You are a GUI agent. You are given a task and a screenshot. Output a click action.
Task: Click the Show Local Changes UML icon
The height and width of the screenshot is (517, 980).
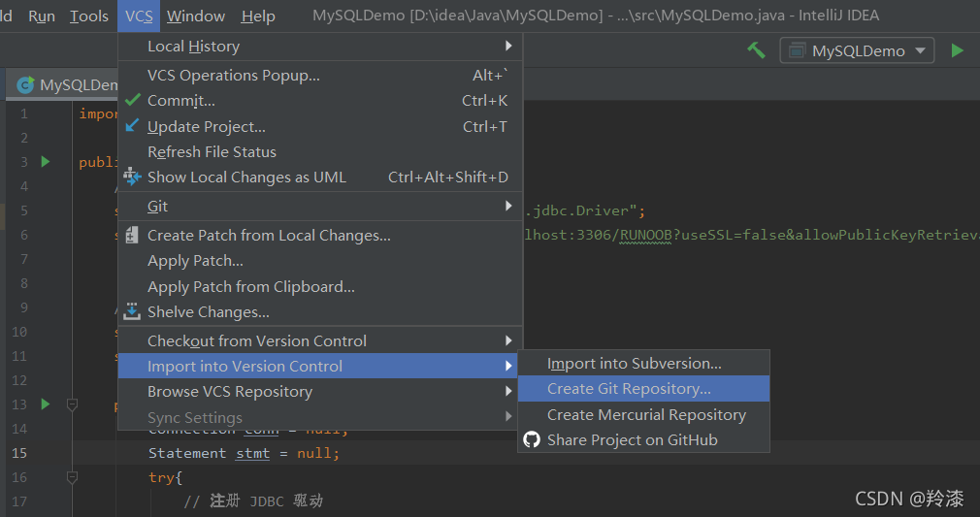click(x=132, y=177)
